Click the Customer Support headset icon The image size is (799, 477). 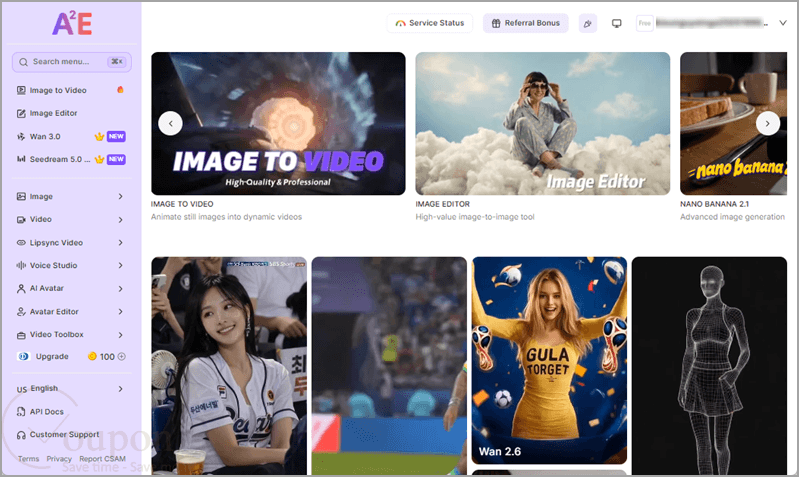[21, 435]
